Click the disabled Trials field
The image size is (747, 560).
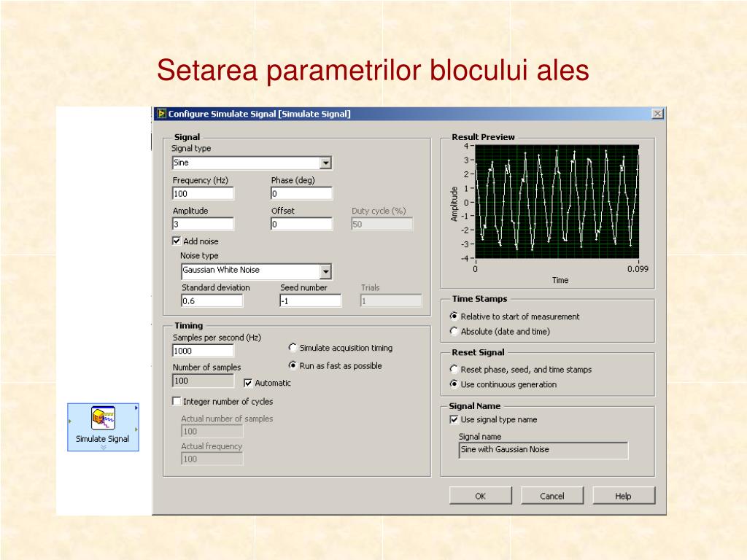point(391,301)
